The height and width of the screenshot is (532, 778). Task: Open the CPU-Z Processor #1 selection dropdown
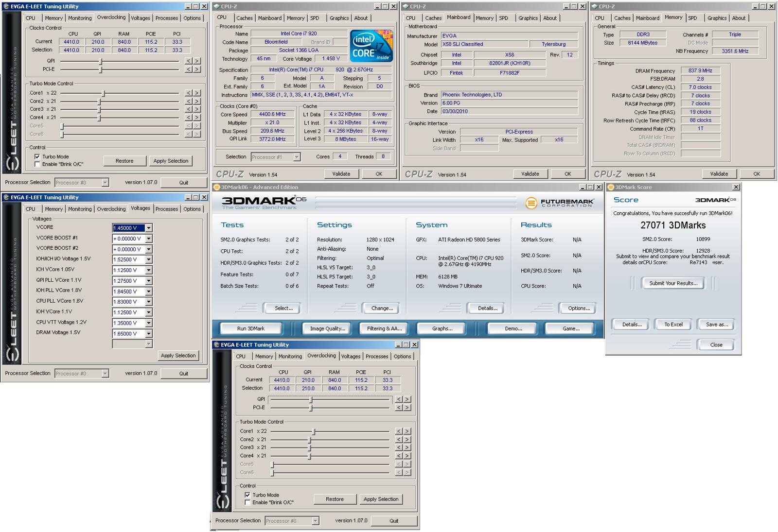(x=297, y=157)
